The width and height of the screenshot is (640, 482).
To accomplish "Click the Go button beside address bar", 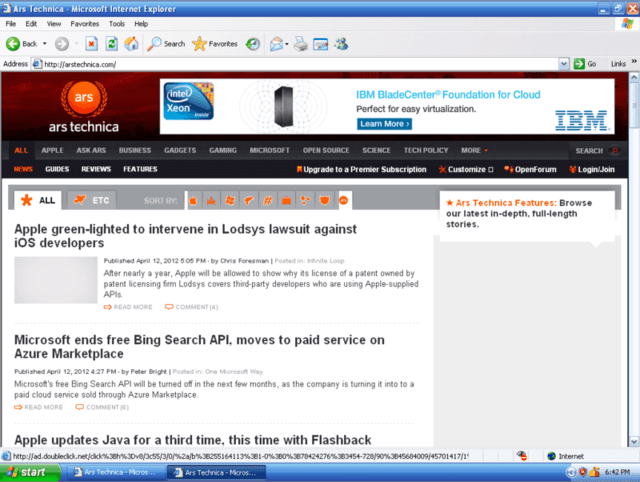I will pos(584,64).
